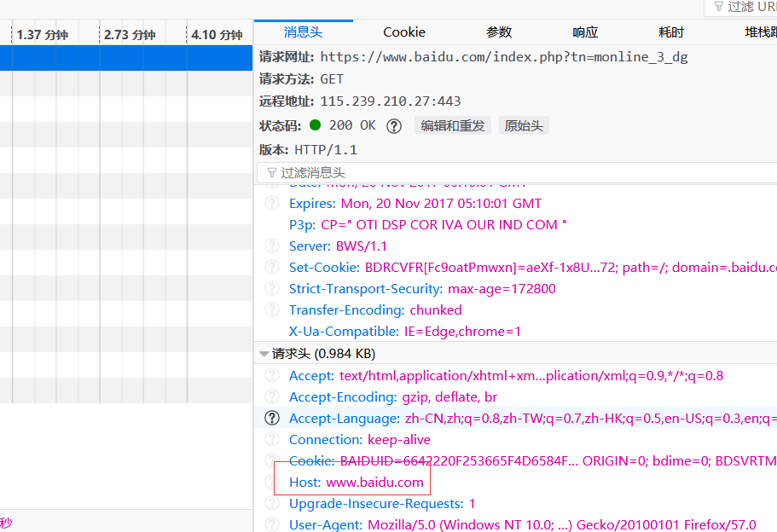Click the help icon next to Accept-Encoding

pyautogui.click(x=272, y=397)
